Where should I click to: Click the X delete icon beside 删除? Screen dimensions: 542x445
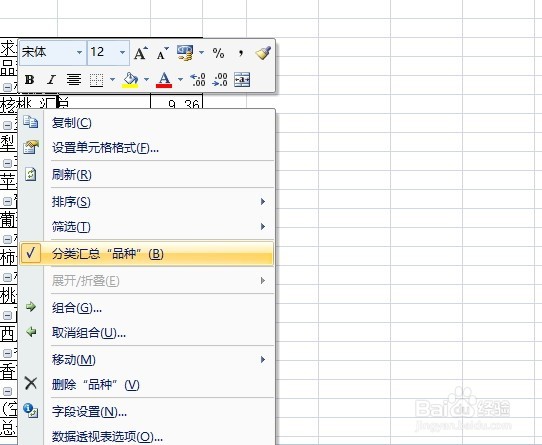coord(31,383)
